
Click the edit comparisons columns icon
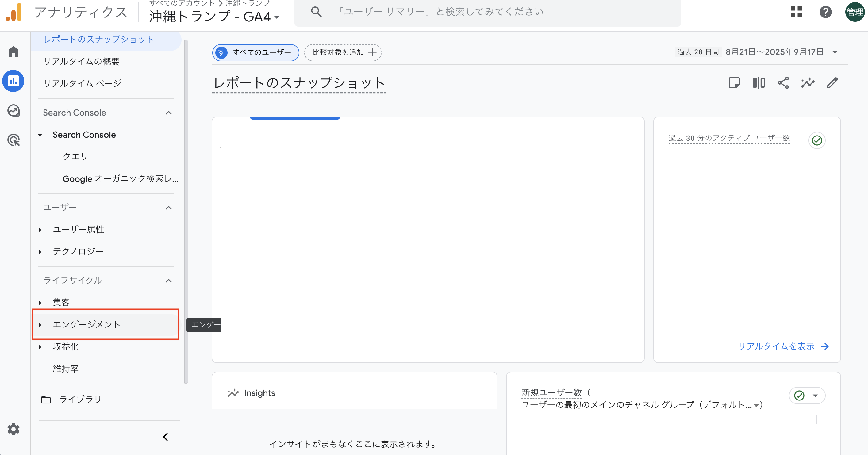759,83
